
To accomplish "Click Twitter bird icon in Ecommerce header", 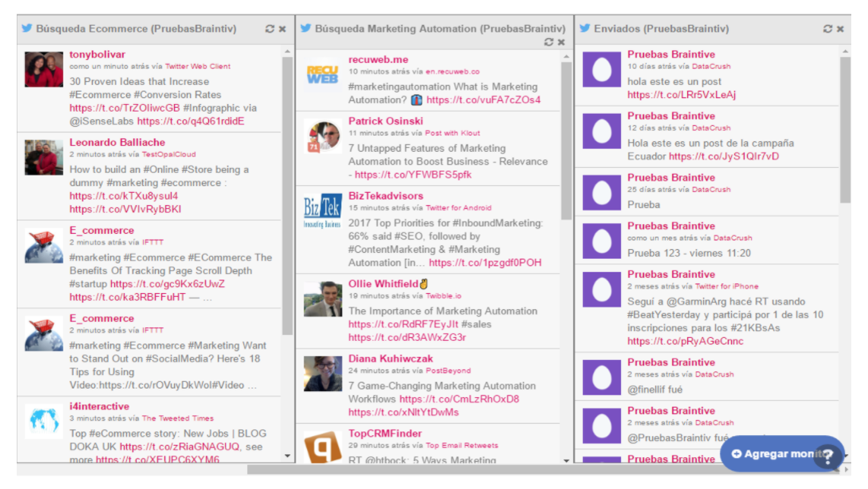I will [27, 28].
